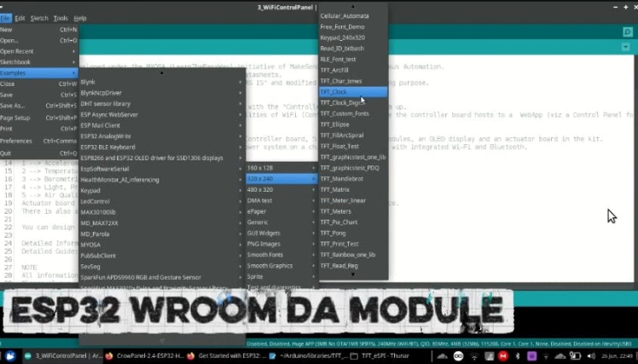The image size is (638, 364).
Task: Load the TFT_Pong example
Action: 353,234
